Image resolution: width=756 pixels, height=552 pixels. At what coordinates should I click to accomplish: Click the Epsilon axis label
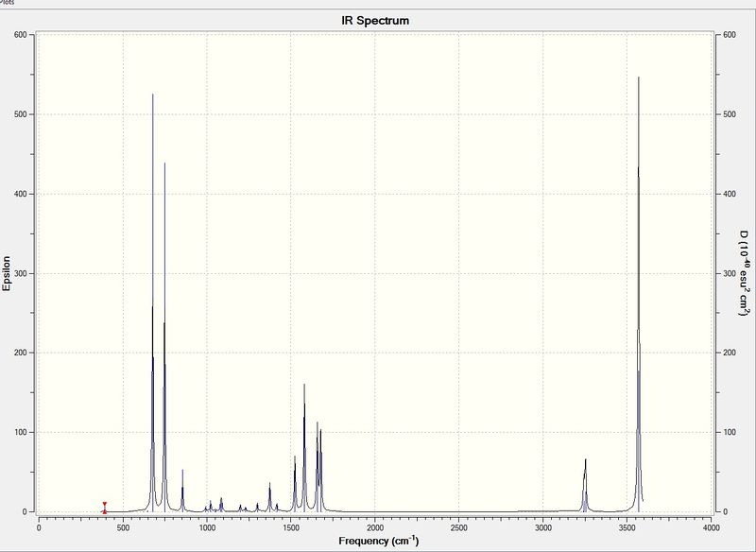[x=7, y=273]
